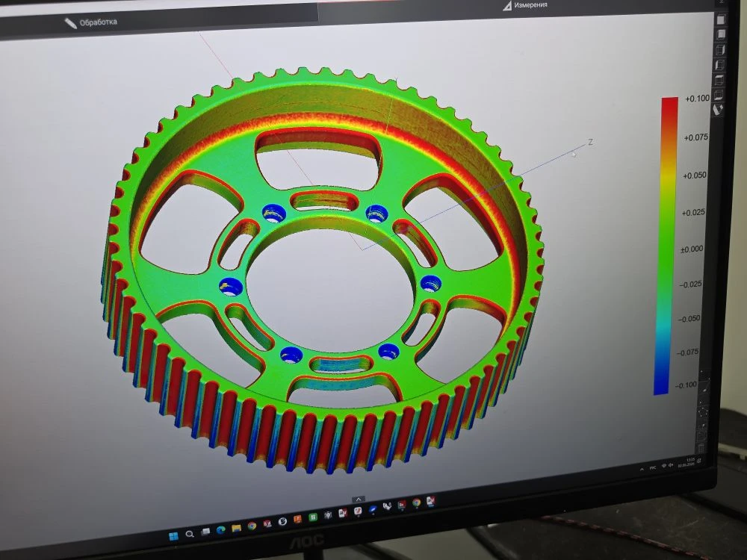Launch Microsoft Edge from the taskbar
This screenshot has height=560, width=747.
[221, 529]
